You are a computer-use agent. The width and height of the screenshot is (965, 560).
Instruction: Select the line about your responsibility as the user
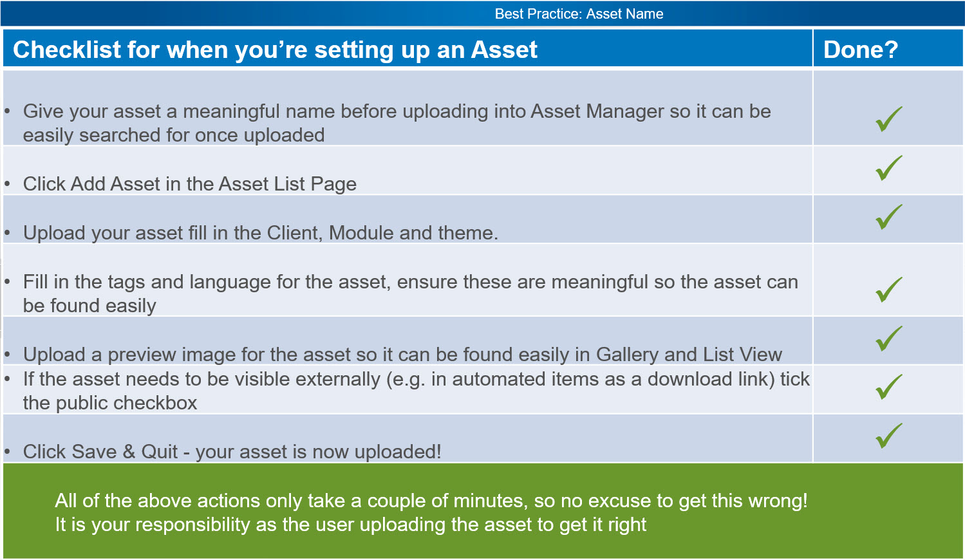click(350, 525)
